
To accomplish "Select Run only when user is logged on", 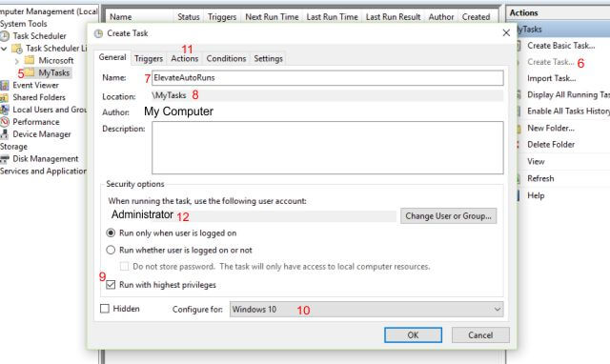I will (111, 233).
